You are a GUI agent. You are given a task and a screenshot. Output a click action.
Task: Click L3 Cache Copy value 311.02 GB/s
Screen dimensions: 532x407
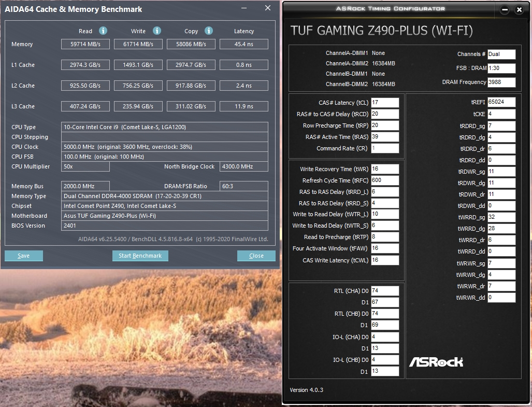click(191, 106)
